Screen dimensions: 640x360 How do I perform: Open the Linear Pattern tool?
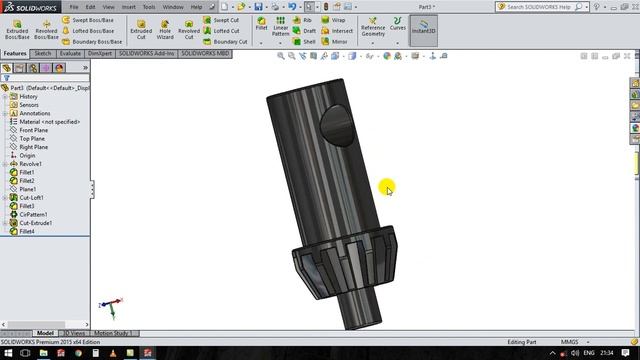point(280,27)
